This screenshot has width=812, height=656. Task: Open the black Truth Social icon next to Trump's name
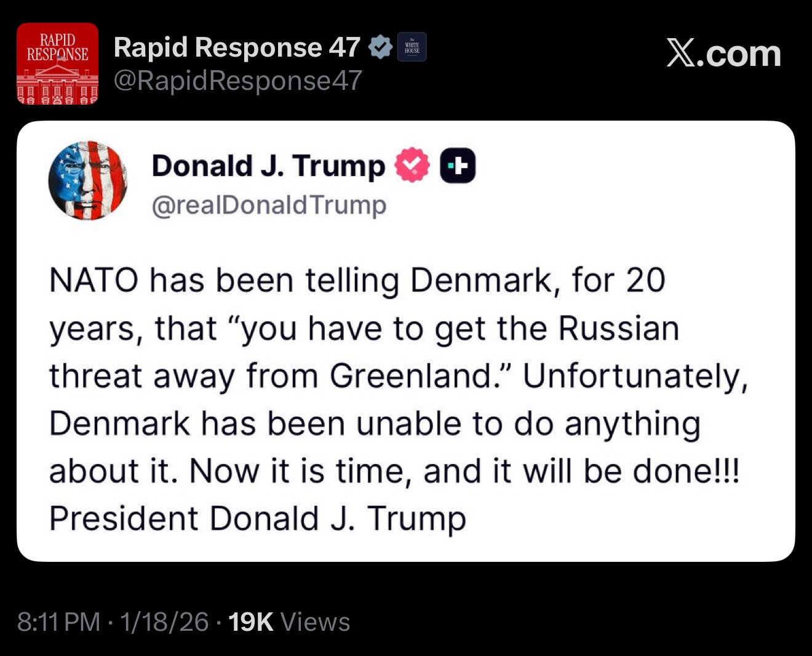point(456,164)
